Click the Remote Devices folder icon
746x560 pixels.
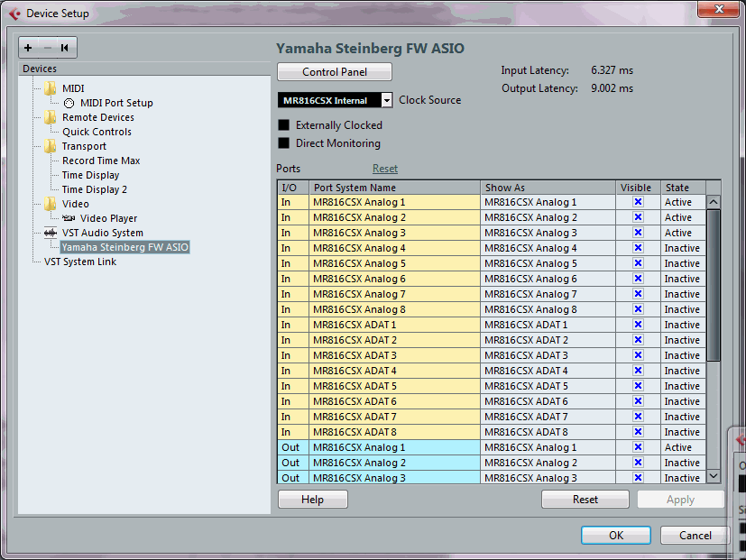click(50, 117)
